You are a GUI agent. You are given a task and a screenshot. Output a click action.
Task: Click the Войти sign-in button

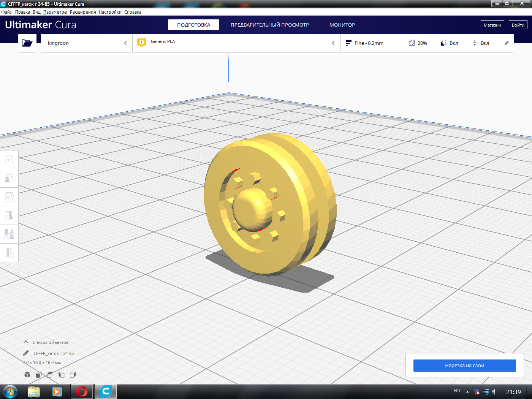[518, 25]
